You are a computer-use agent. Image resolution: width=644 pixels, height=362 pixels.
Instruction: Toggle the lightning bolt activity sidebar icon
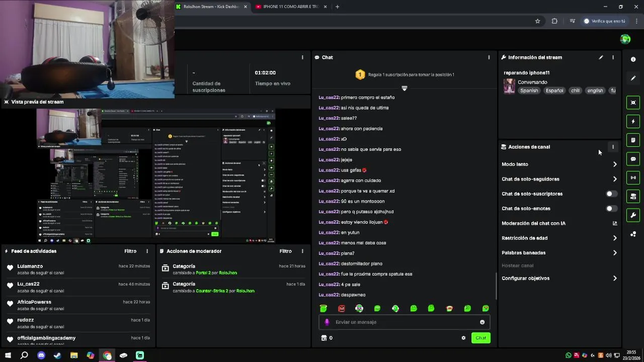pyautogui.click(x=633, y=121)
